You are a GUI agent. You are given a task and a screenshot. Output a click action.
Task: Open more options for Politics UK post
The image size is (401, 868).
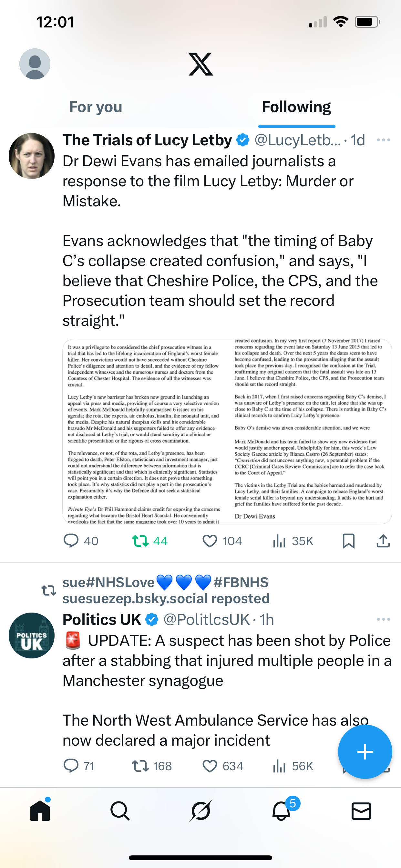(x=383, y=619)
